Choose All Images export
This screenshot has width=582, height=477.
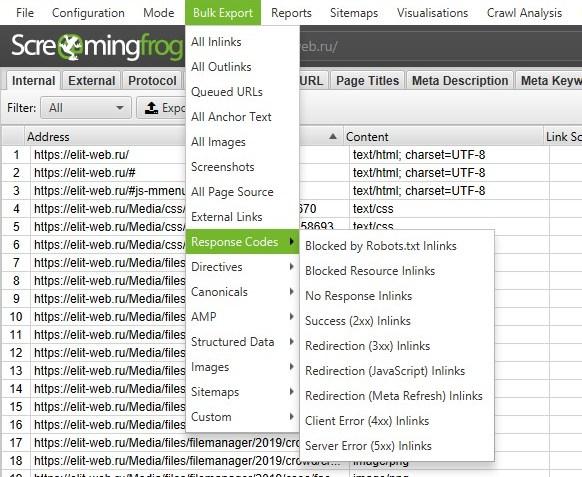click(242, 142)
